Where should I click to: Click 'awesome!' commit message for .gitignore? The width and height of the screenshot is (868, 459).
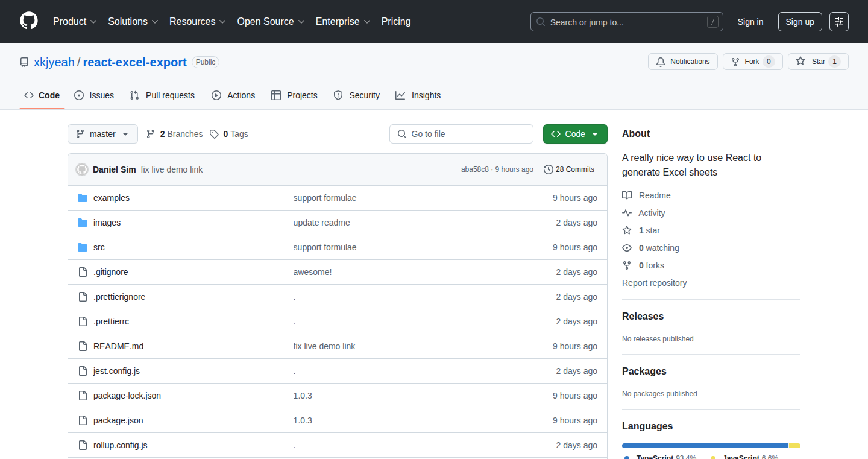[x=312, y=272]
